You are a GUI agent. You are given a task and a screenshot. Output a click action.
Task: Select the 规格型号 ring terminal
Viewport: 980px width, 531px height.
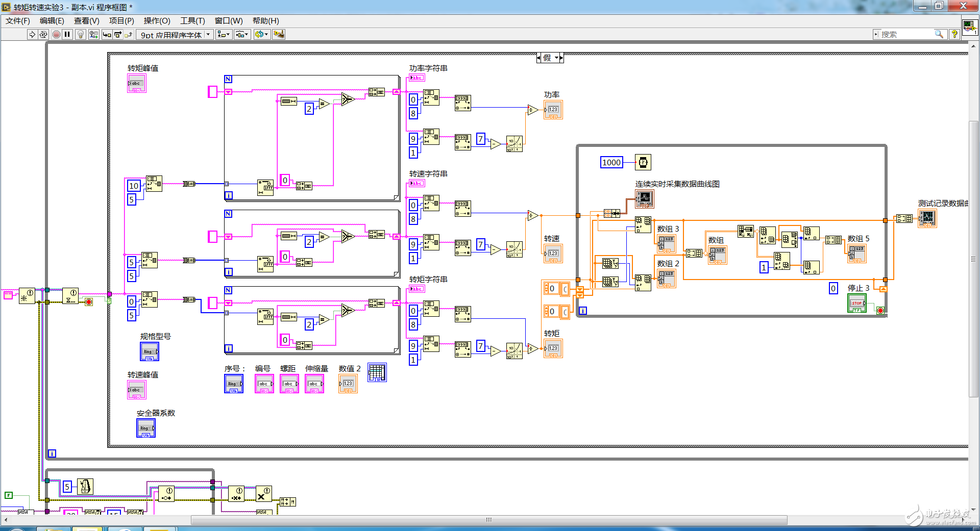(150, 351)
